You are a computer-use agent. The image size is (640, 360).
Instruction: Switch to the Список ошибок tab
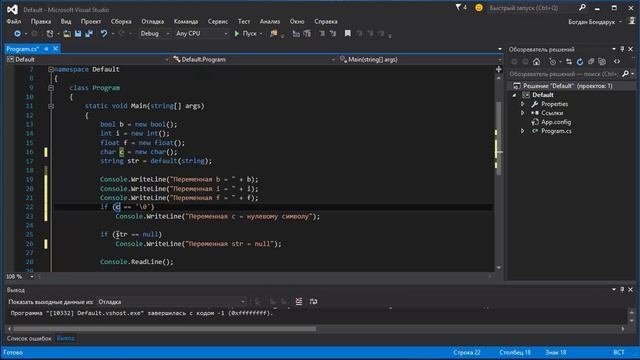[x=29, y=338]
